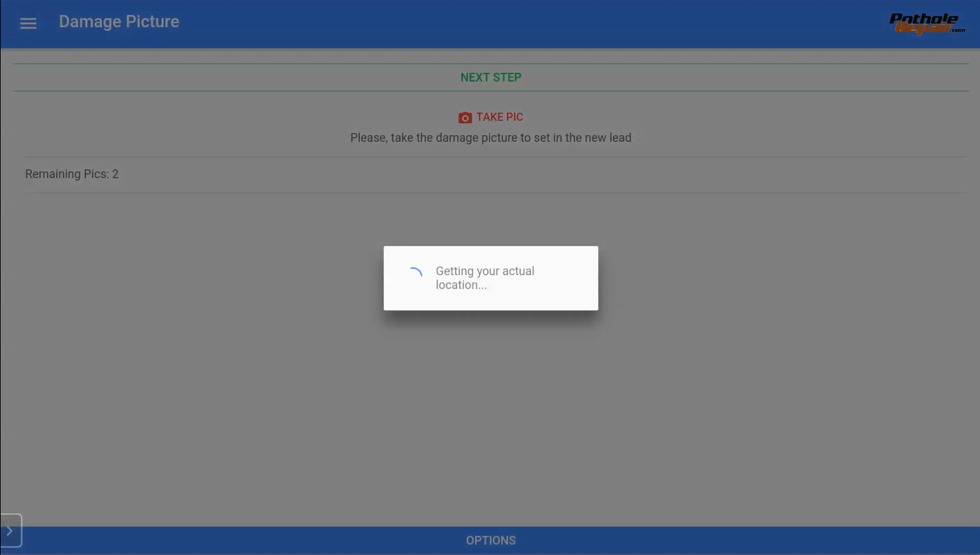Expand the side panel chevron arrow
Image resolution: width=980 pixels, height=555 pixels.
[11, 530]
